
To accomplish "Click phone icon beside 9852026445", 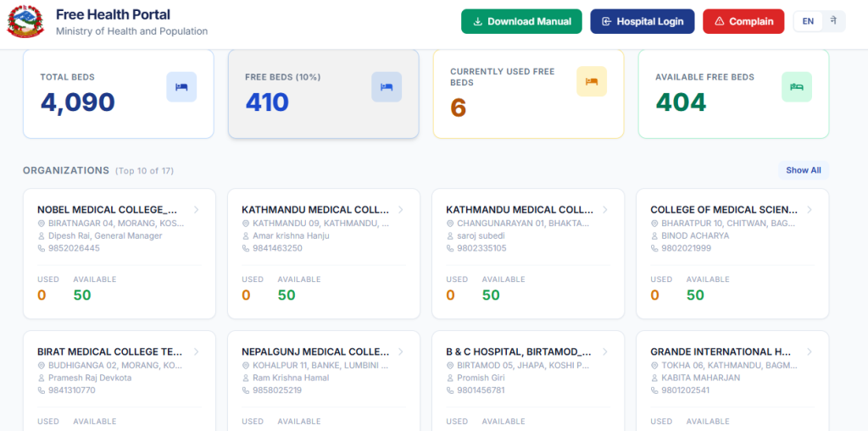I will [41, 248].
